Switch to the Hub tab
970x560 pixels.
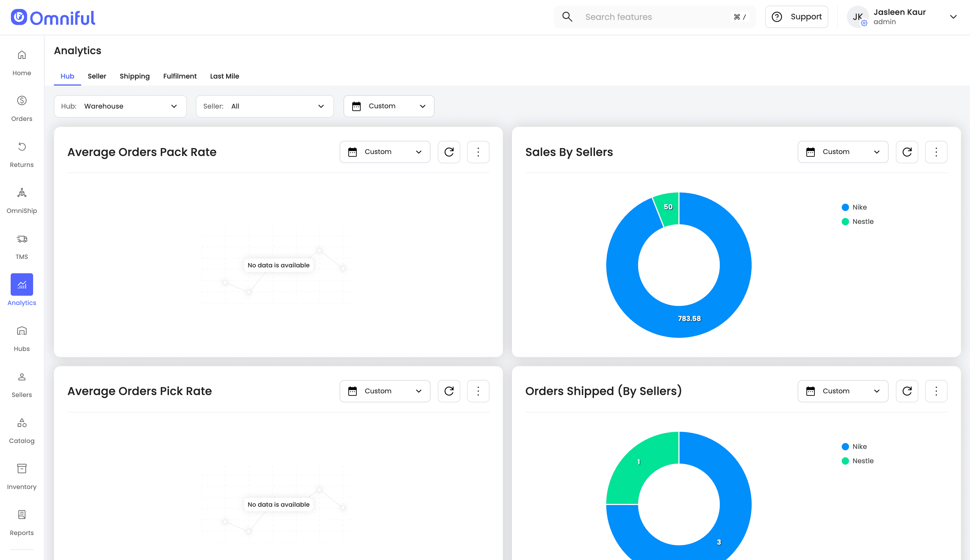67,76
